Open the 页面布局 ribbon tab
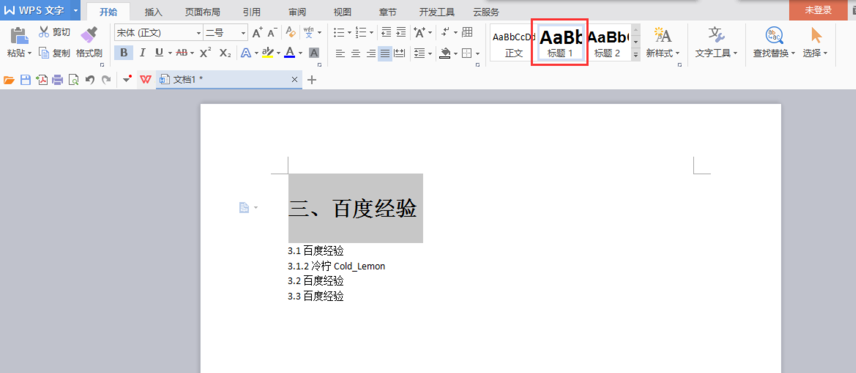 tap(202, 12)
